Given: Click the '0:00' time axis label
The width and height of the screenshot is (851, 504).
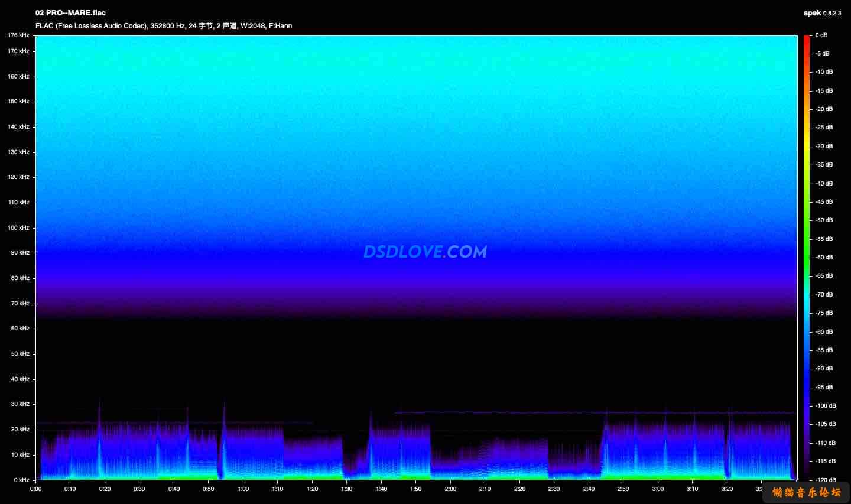Looking at the screenshot, I should tap(35, 489).
